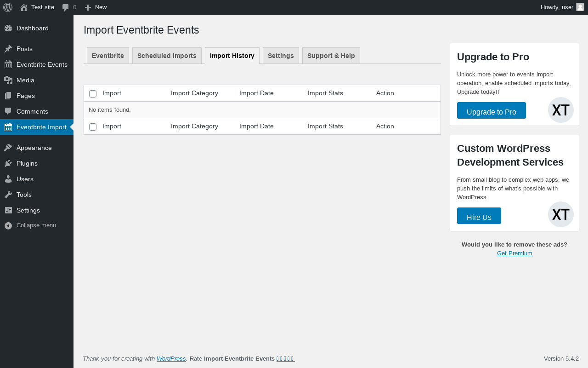The image size is (588, 368).
Task: Click the Users person icon
Action: click(x=8, y=179)
